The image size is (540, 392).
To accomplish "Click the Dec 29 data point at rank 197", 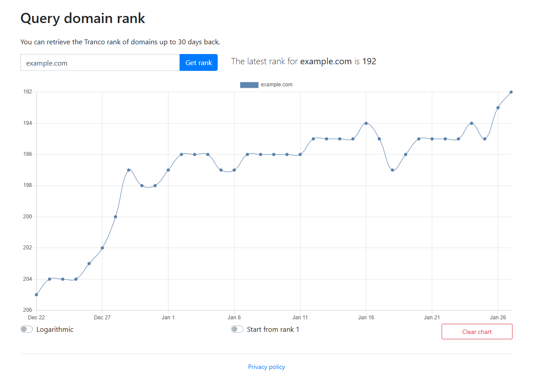I will pos(129,170).
